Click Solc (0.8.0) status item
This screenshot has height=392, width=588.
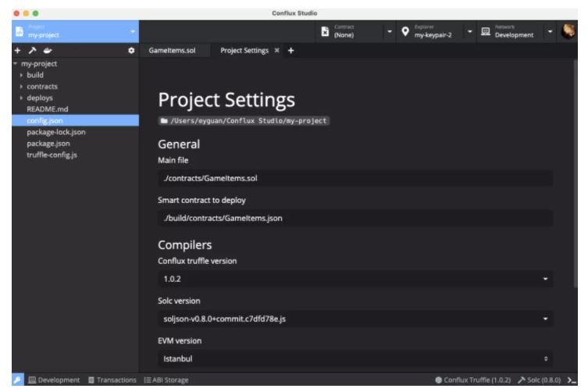(540, 380)
